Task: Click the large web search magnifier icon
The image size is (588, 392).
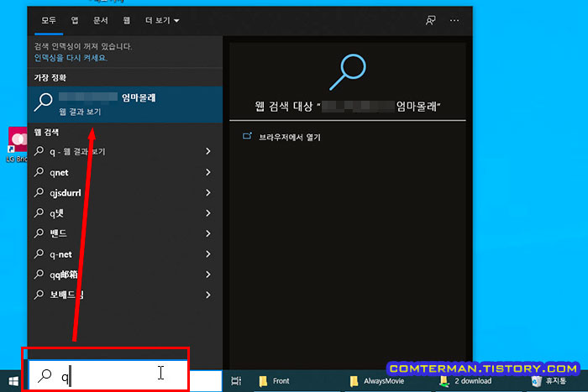Action: tap(348, 72)
